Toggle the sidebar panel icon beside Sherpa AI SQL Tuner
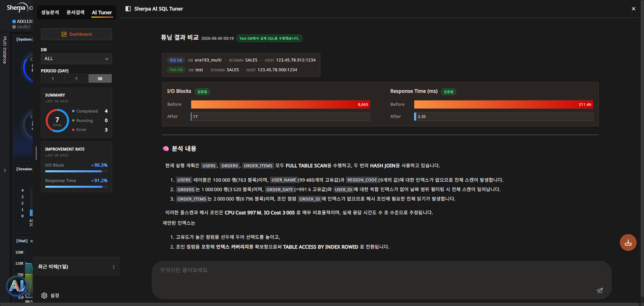 click(128, 9)
